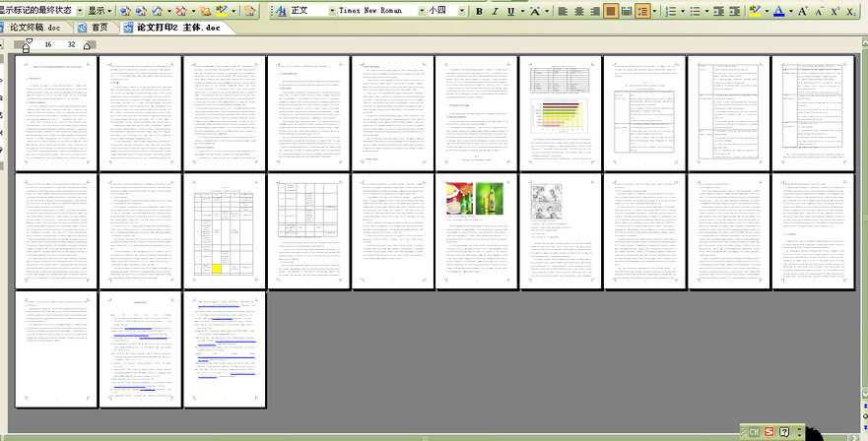Click the language bar help icon
This screenshot has width=868, height=441.
pyautogui.click(x=784, y=431)
